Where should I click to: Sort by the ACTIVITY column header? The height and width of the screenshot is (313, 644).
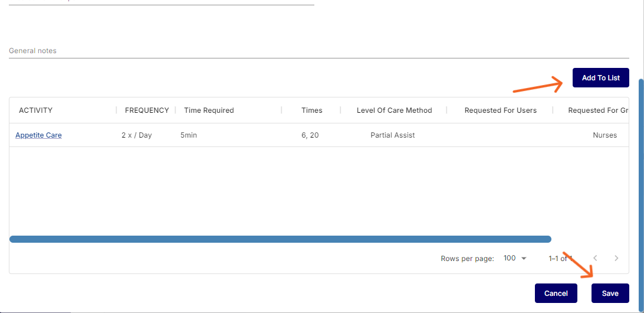point(35,110)
